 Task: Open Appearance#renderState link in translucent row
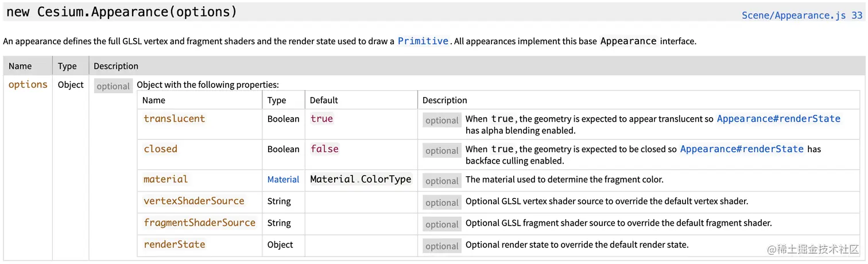778,119
